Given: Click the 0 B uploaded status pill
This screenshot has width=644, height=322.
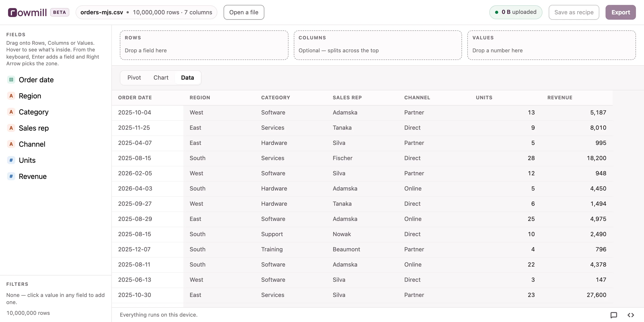Looking at the screenshot, I should pyautogui.click(x=515, y=12).
